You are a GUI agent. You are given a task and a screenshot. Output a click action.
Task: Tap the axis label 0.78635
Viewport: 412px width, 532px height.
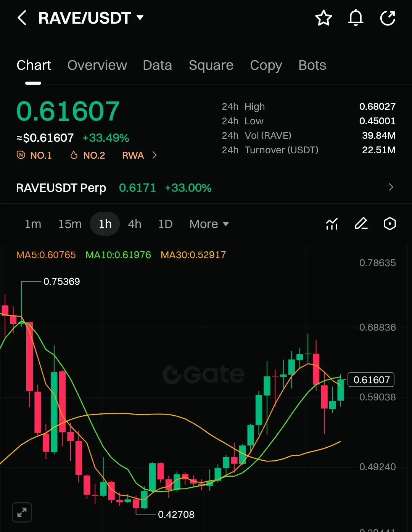(378, 263)
